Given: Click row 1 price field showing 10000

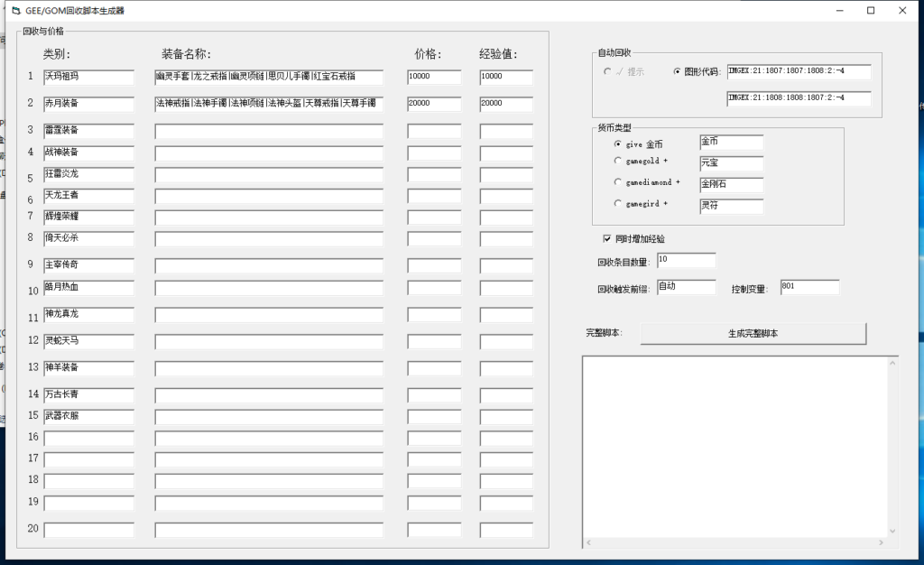Looking at the screenshot, I should coord(433,78).
